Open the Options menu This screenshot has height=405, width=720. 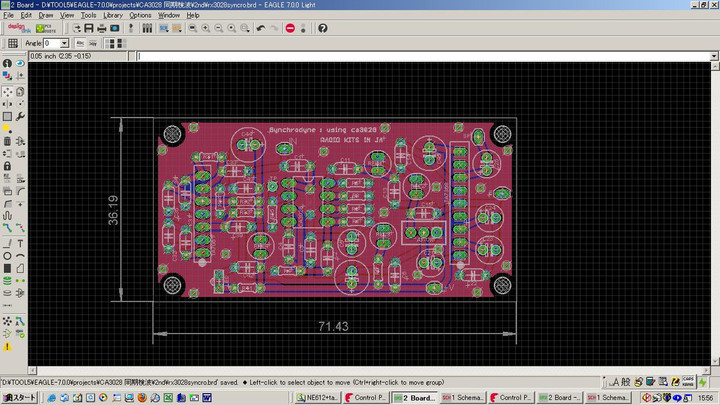click(140, 16)
